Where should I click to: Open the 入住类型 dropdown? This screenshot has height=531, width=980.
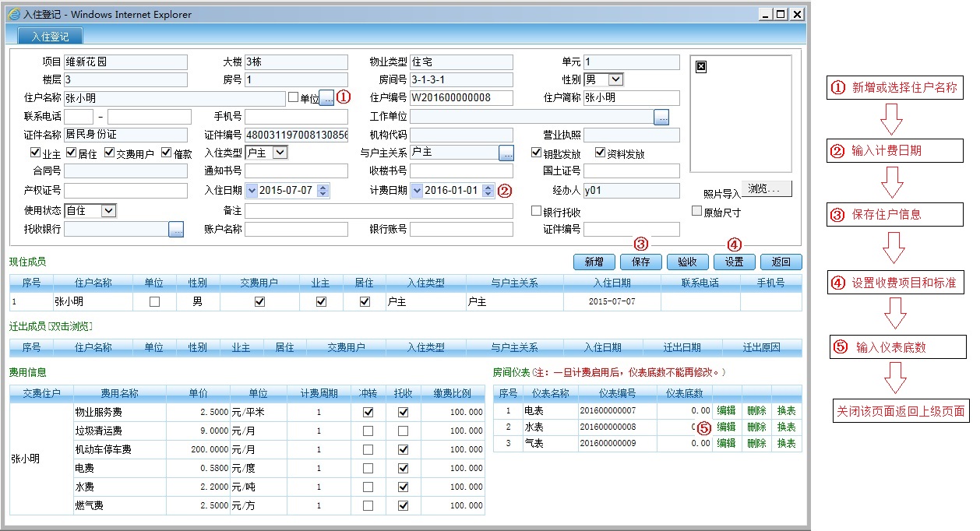click(x=280, y=153)
